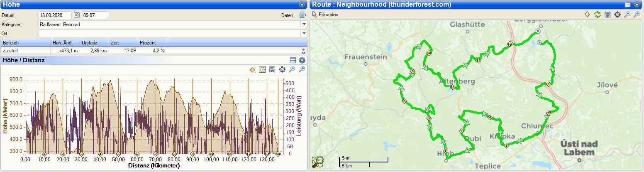Open the route map settings gear

[617, 15]
